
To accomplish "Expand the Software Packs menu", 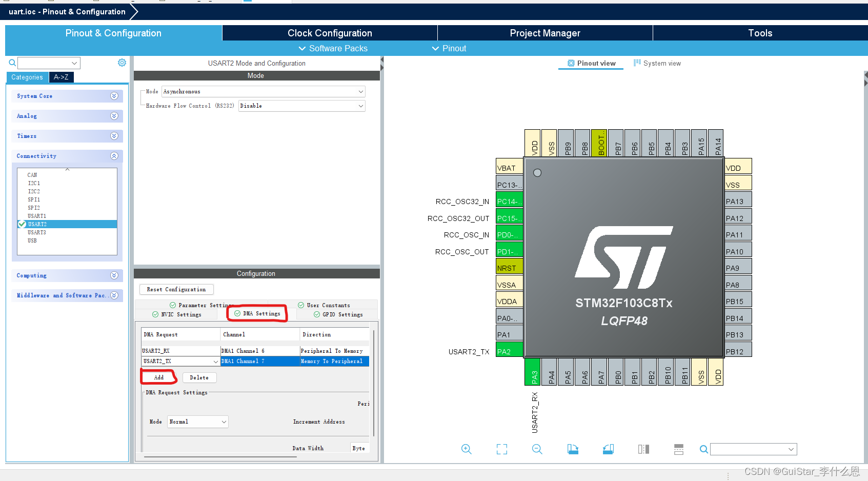I will 333,48.
